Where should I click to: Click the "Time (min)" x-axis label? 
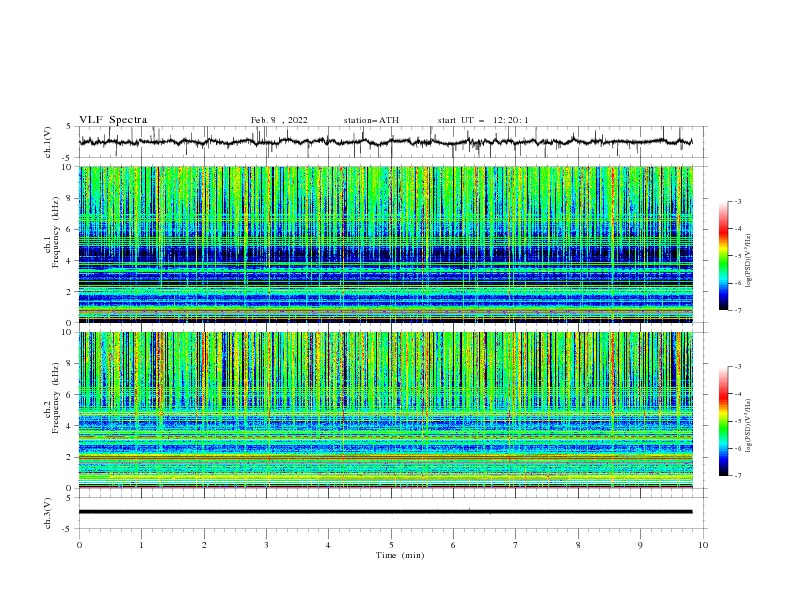click(400, 555)
